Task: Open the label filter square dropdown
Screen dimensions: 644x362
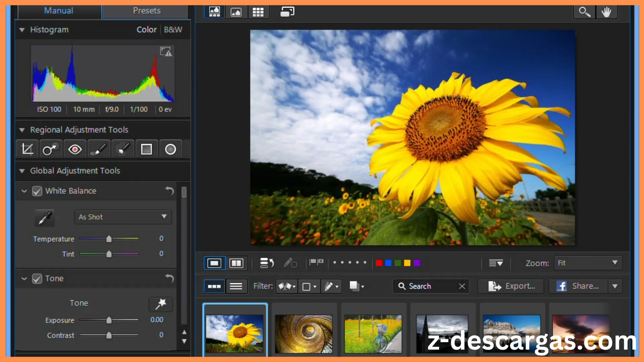Action: [309, 286]
